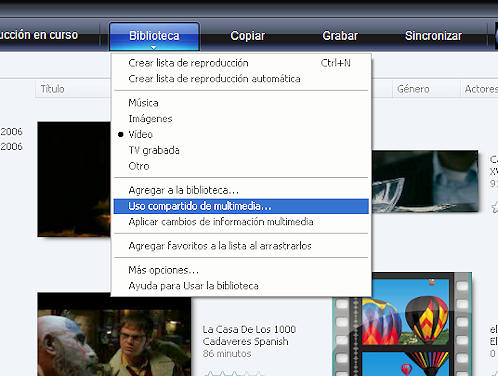Select Música library category

click(241, 103)
